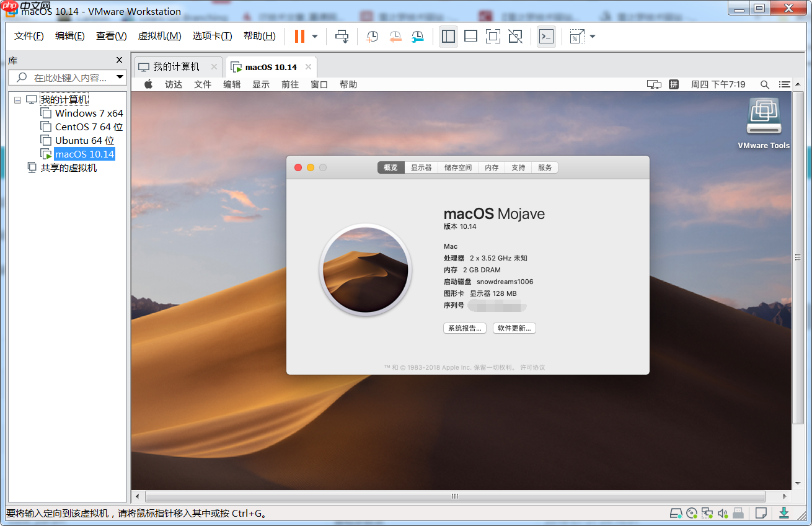812x526 pixels.
Task: Switch to the 储存空间 tab in About This Mac
Action: click(x=457, y=167)
